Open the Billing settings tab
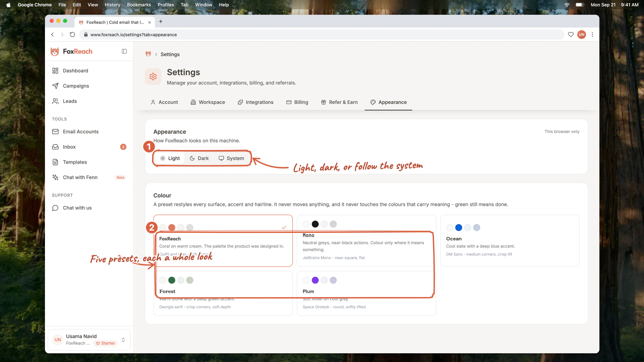Viewport: 644px width, 362px height. click(297, 102)
